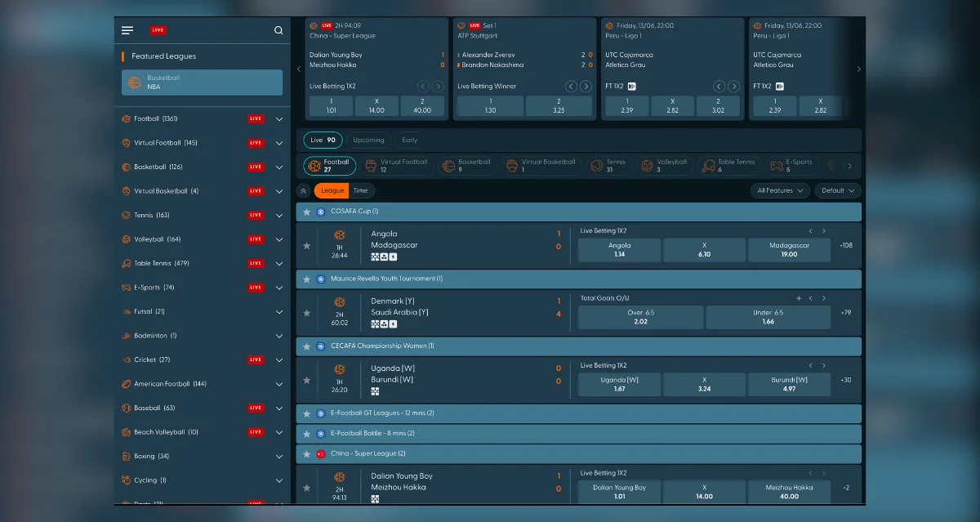This screenshot has width=980, height=522.
Task: Click the China - Super League (2) league header
Action: tap(578, 453)
